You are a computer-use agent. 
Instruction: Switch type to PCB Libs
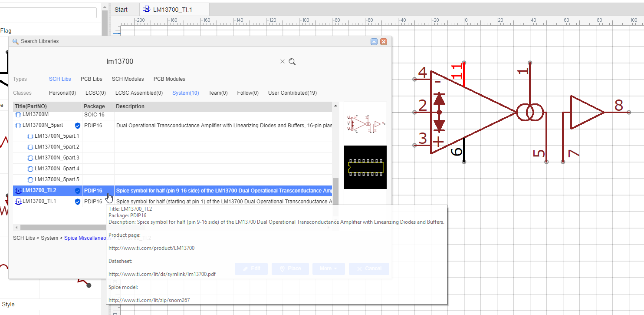(x=92, y=79)
